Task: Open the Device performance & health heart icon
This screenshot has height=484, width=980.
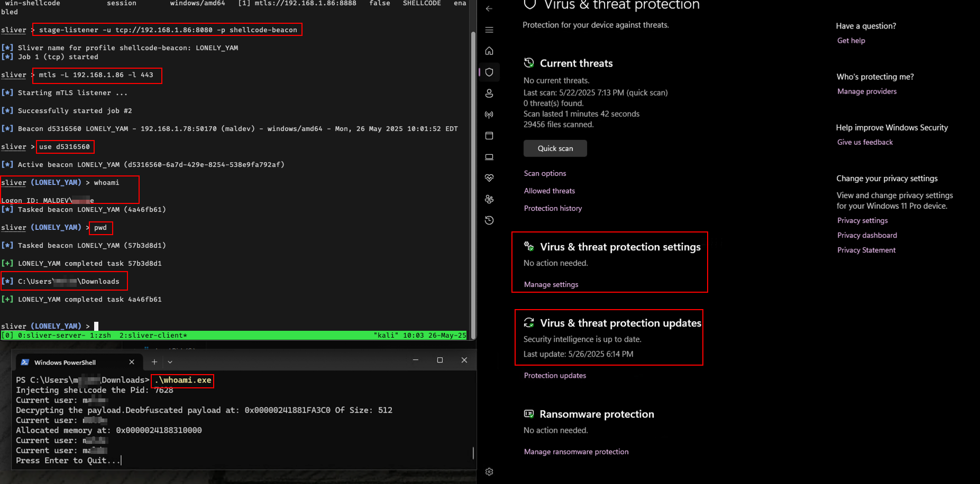Action: pos(489,178)
